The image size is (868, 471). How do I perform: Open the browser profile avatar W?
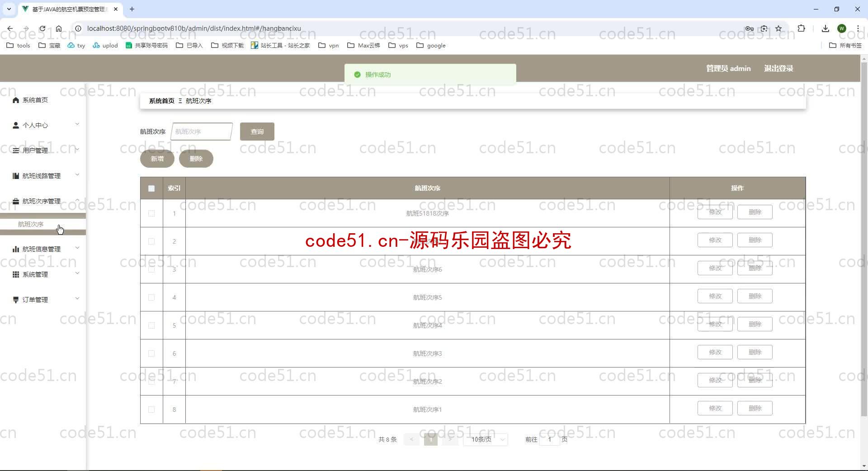click(x=842, y=28)
